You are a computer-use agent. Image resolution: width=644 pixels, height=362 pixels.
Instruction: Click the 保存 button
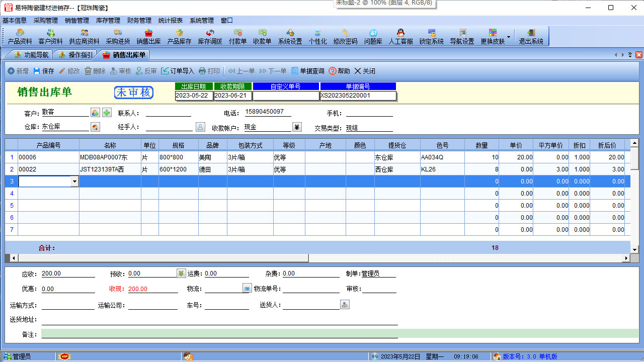(x=44, y=71)
